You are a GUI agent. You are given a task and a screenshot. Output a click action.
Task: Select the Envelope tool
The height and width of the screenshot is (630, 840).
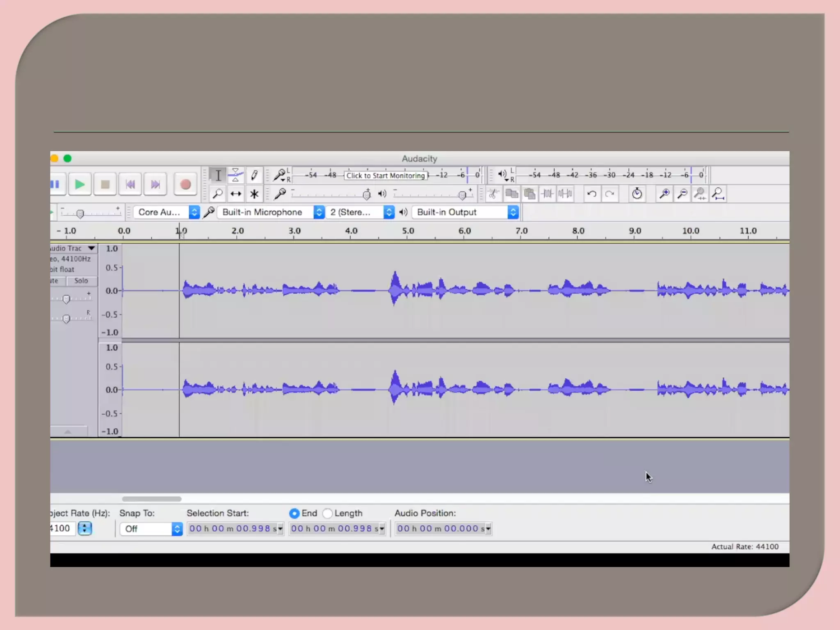click(236, 175)
